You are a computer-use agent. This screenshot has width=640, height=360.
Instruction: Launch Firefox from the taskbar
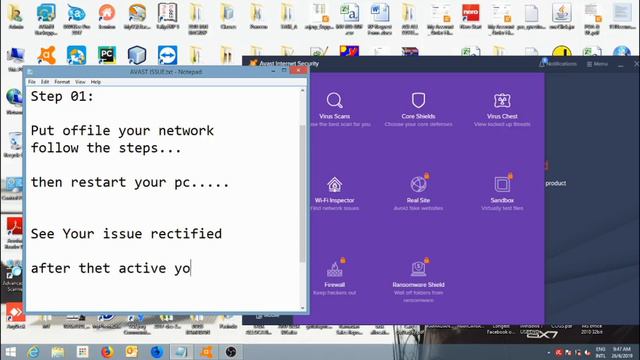coord(107,352)
